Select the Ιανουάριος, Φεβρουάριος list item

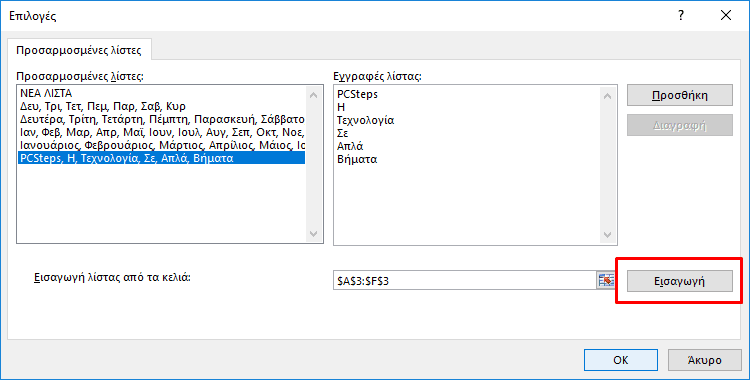[162, 145]
